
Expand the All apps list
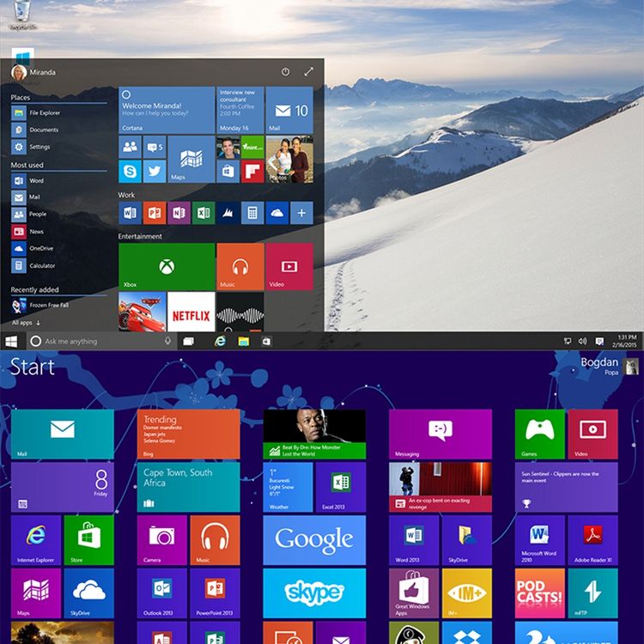pyautogui.click(x=27, y=323)
